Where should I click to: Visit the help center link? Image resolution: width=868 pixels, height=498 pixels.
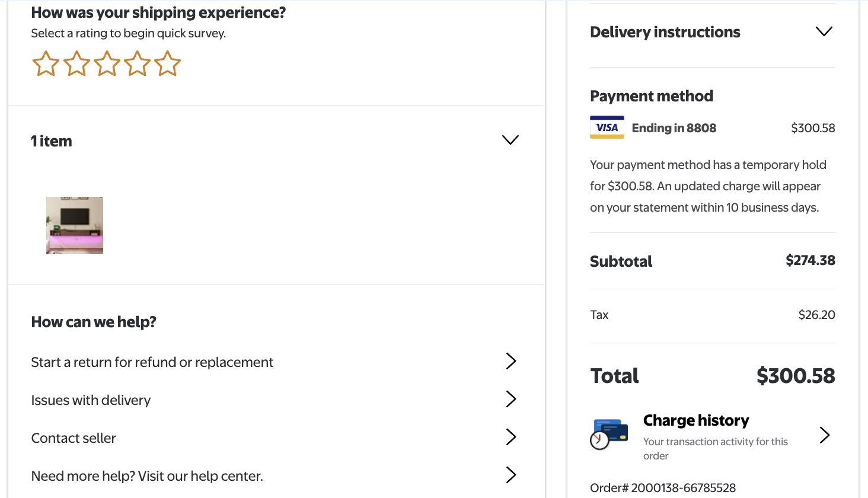click(147, 476)
